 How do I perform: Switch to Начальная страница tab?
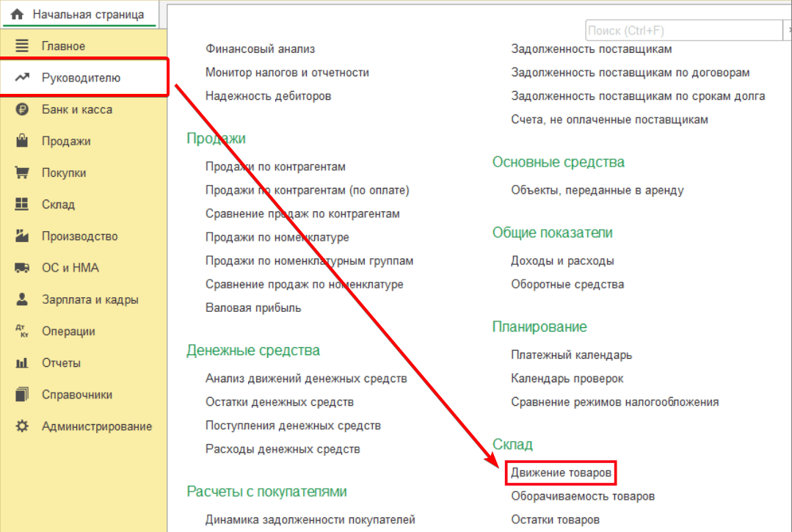tap(80, 14)
